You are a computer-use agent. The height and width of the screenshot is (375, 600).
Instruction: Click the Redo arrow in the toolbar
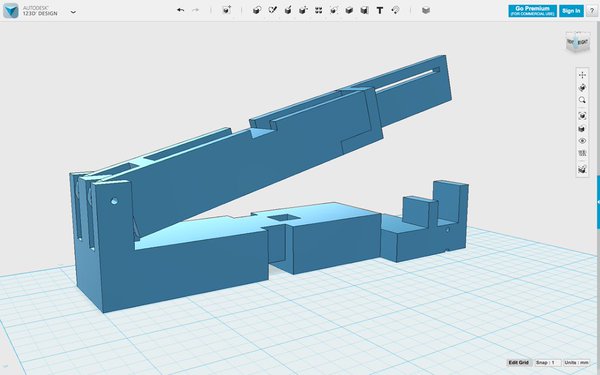coord(196,10)
